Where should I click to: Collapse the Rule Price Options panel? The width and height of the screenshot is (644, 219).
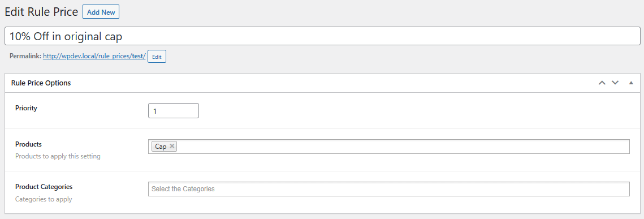click(631, 83)
